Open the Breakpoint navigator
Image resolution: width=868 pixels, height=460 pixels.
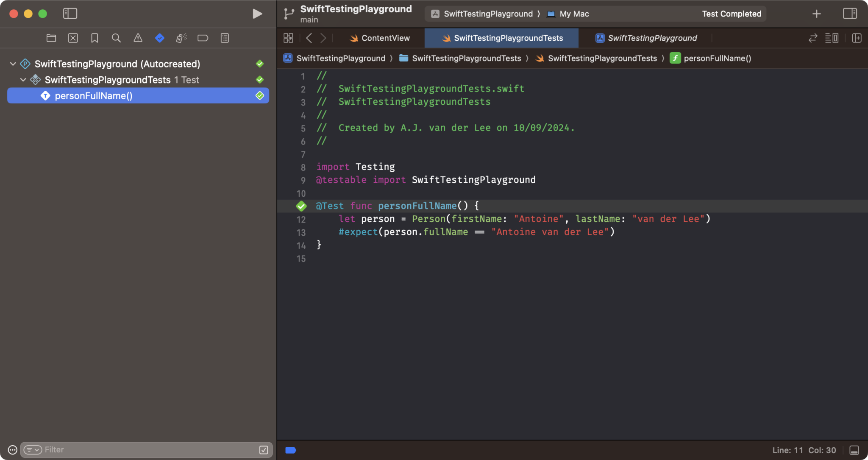[203, 38]
